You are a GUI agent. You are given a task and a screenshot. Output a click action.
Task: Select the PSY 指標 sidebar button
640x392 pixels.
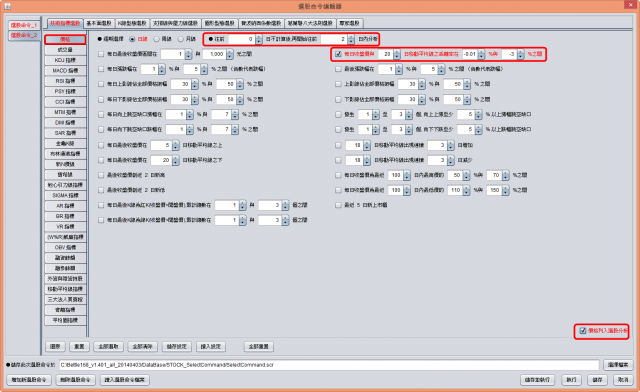pos(65,91)
